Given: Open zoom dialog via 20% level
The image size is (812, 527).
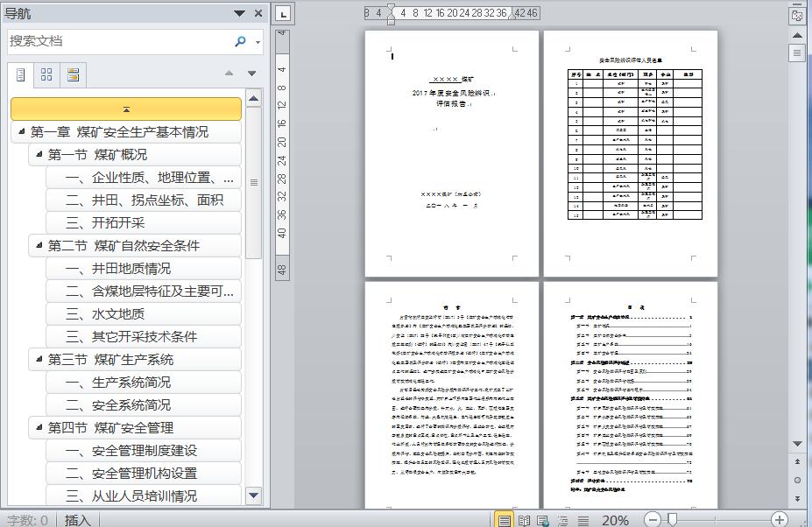Looking at the screenshot, I should point(615,520).
